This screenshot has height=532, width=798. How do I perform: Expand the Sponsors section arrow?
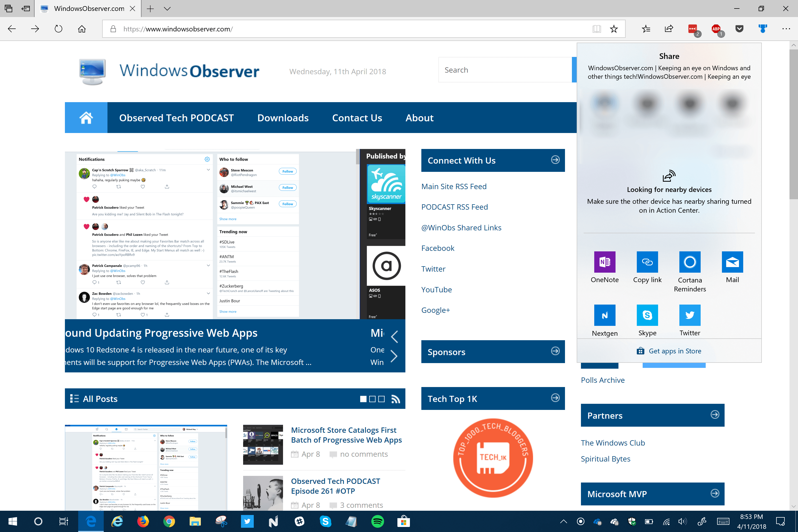pos(555,351)
